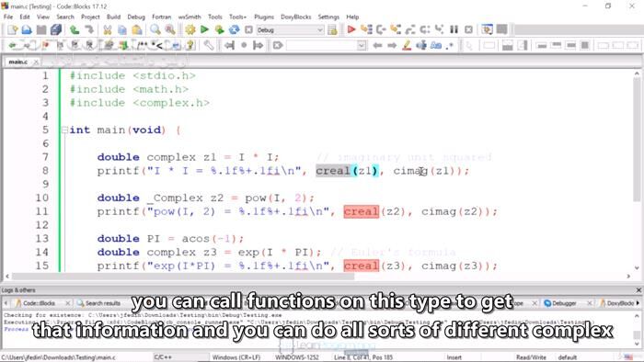Build project with yellow gear icon
The height and width of the screenshot is (362, 644).
tap(190, 29)
